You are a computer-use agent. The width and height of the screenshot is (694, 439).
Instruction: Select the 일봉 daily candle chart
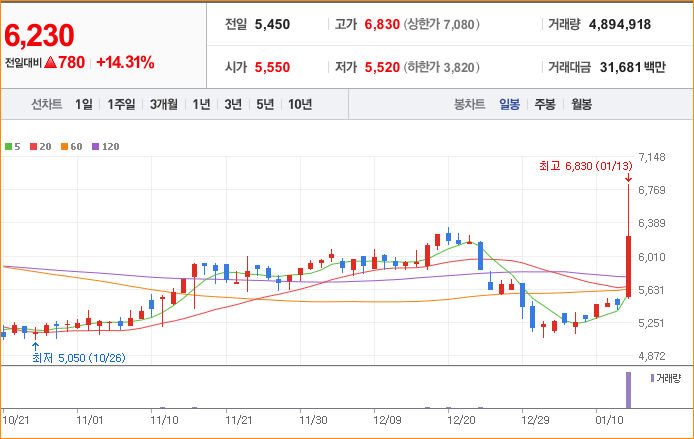[x=509, y=104]
